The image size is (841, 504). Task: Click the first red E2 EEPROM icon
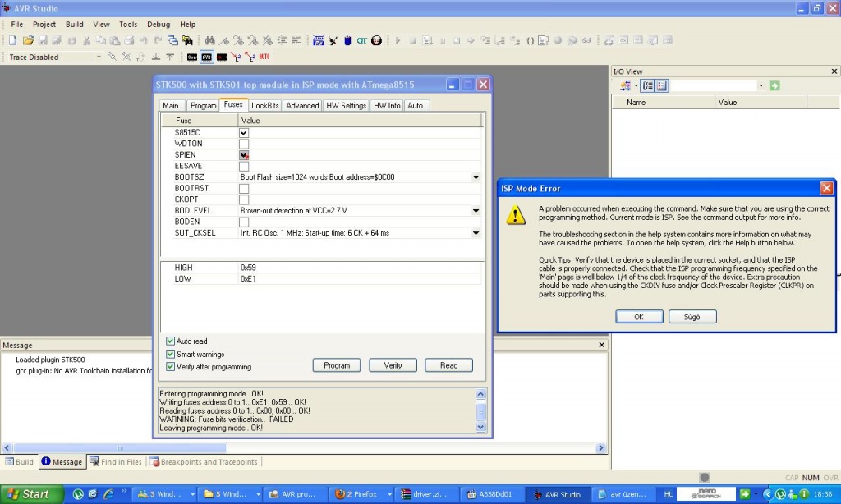click(x=236, y=57)
